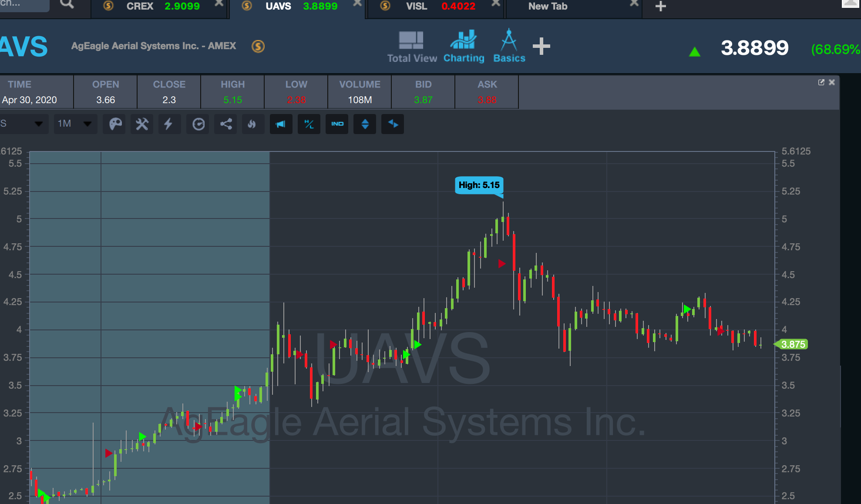Add a new view with the large plus button
Image resolution: width=861 pixels, height=504 pixels.
pos(541,46)
